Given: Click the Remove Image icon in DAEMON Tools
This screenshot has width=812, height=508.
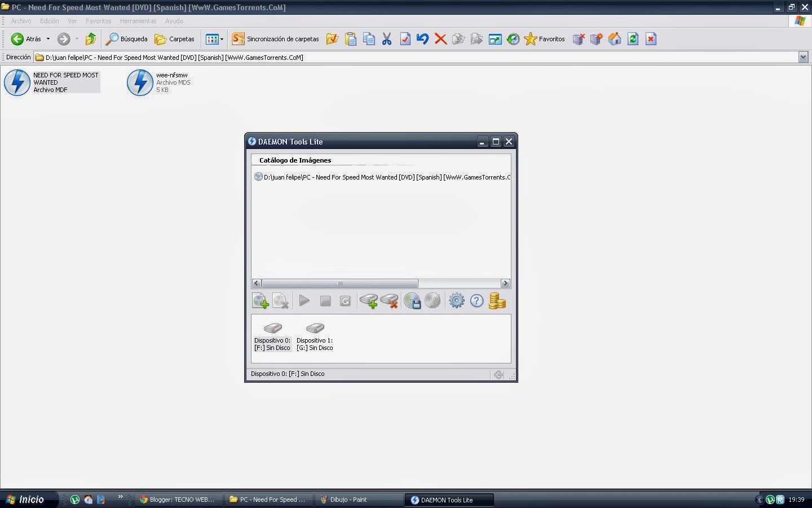Looking at the screenshot, I should pyautogui.click(x=281, y=301).
